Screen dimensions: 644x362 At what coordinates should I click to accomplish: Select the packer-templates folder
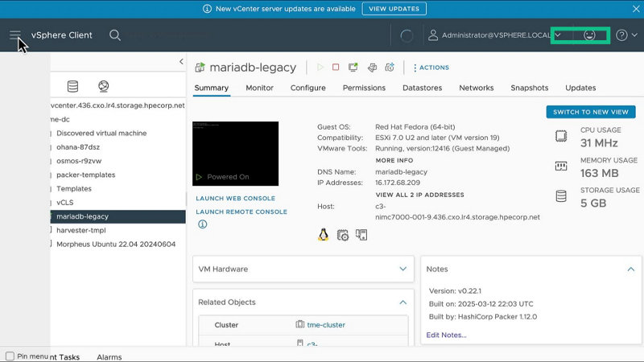click(x=86, y=175)
